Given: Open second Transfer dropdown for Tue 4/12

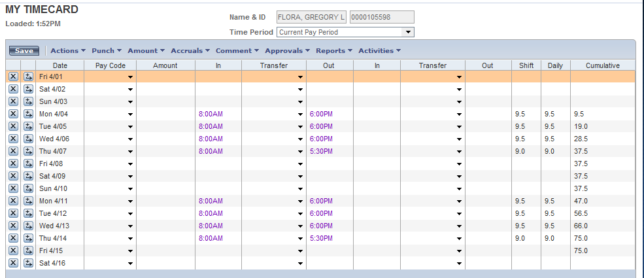Looking at the screenshot, I should click(459, 214).
